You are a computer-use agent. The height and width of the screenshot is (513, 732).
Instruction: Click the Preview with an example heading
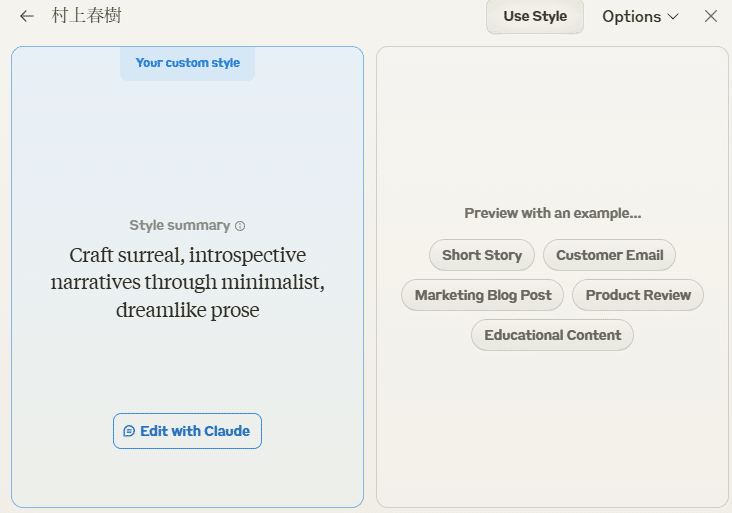553,213
